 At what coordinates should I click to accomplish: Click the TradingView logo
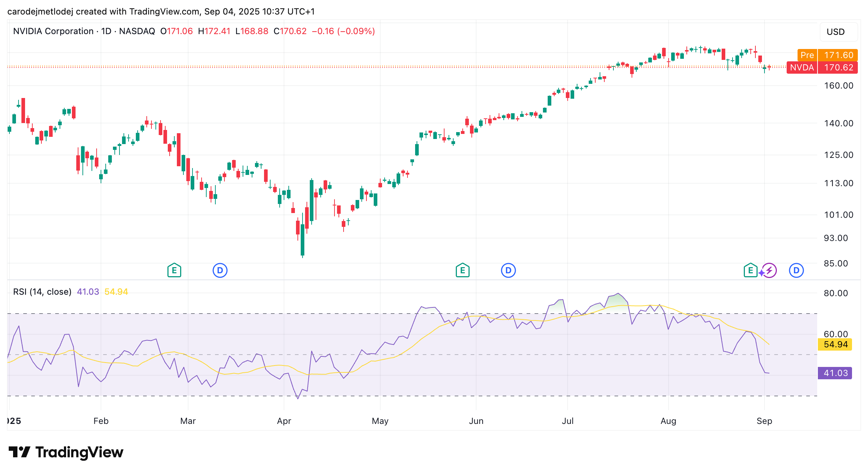pyautogui.click(x=66, y=452)
